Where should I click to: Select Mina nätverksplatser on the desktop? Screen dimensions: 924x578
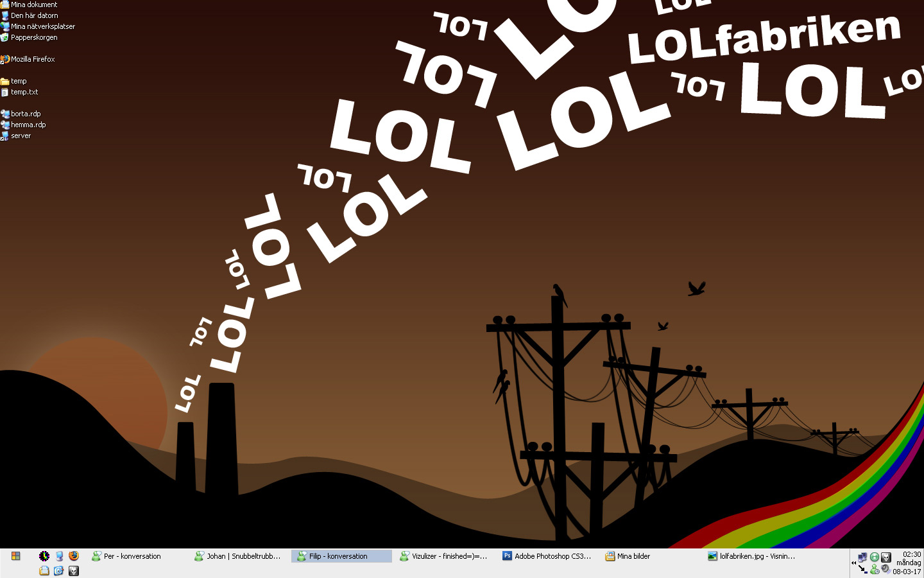pos(38,26)
